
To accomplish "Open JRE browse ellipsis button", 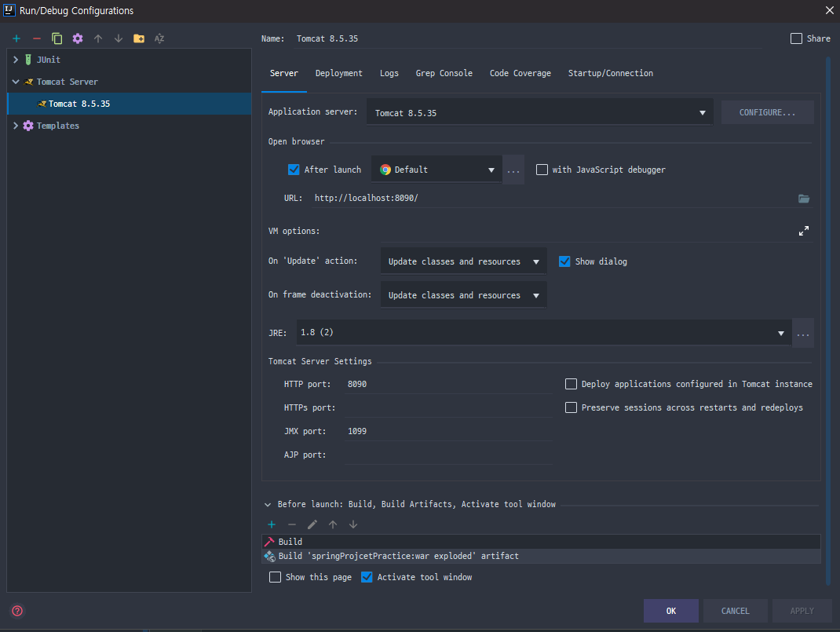I will [x=802, y=333].
